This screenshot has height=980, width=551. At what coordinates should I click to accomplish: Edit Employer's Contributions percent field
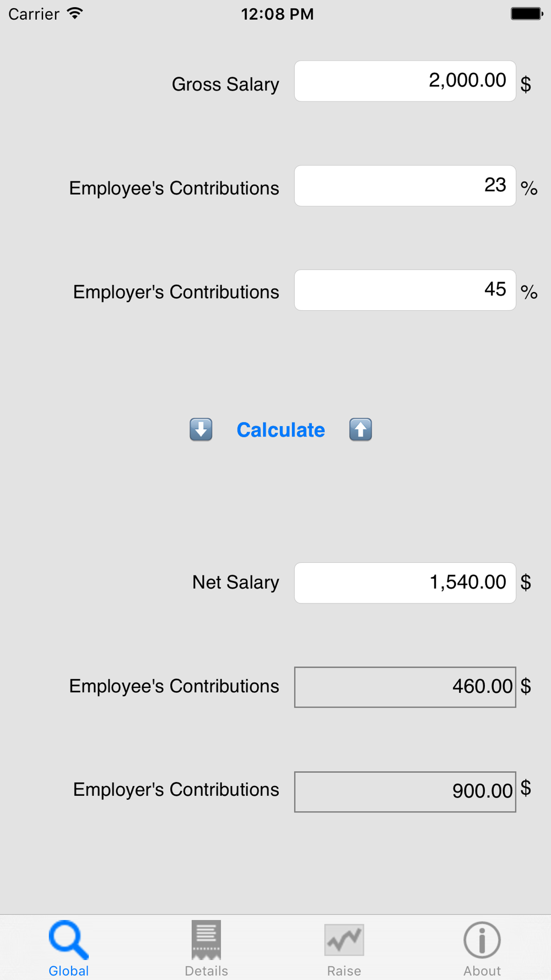(405, 290)
